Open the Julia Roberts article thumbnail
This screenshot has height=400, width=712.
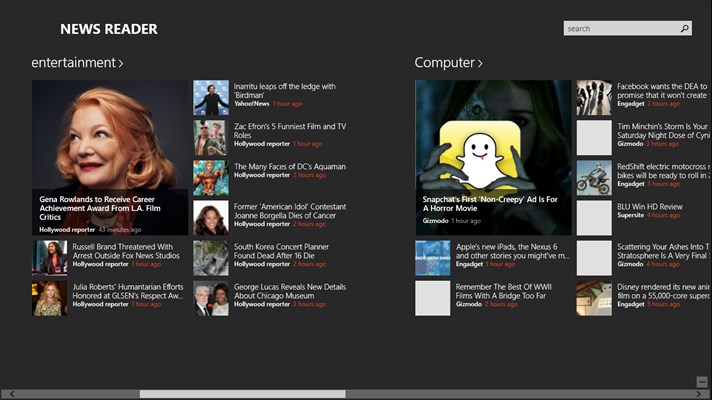(x=49, y=298)
